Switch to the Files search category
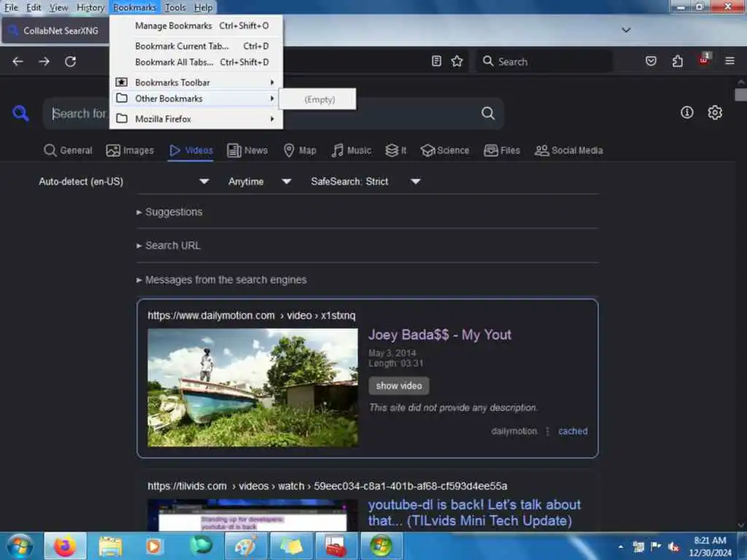 point(502,150)
